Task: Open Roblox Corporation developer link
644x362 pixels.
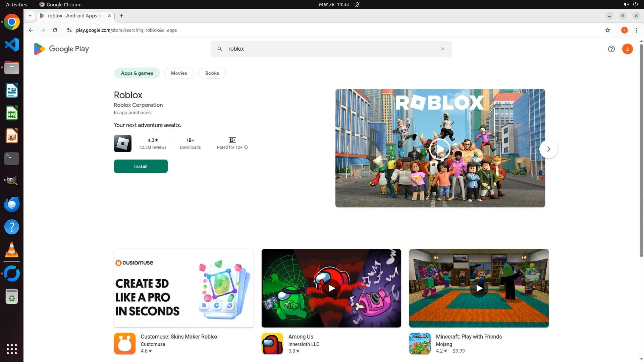Action: point(138,105)
